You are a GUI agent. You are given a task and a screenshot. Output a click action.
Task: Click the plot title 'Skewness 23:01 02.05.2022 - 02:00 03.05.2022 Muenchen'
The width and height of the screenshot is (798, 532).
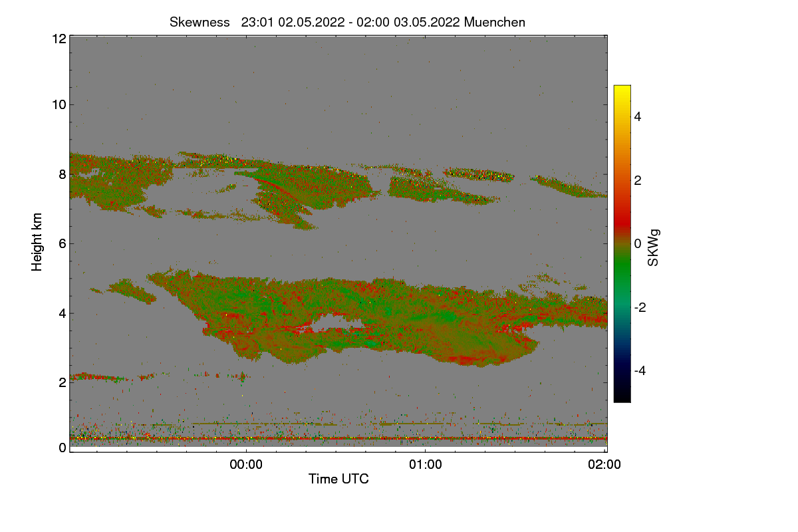(x=347, y=22)
